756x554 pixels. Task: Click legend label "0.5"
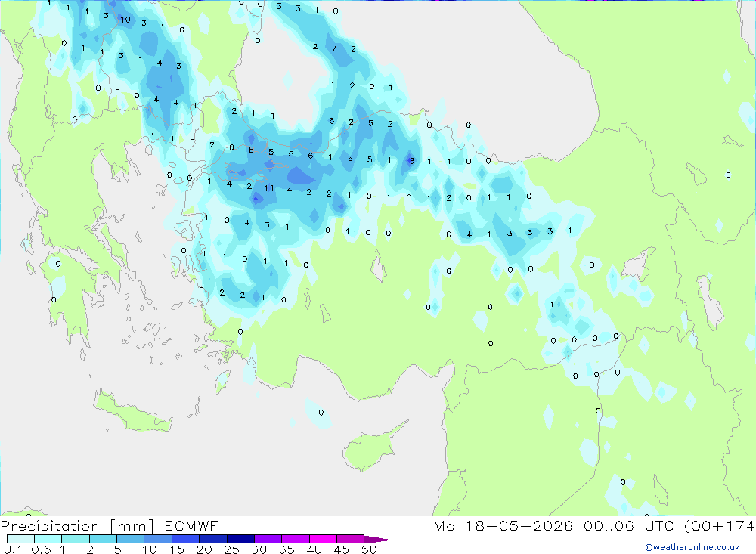click(41, 549)
